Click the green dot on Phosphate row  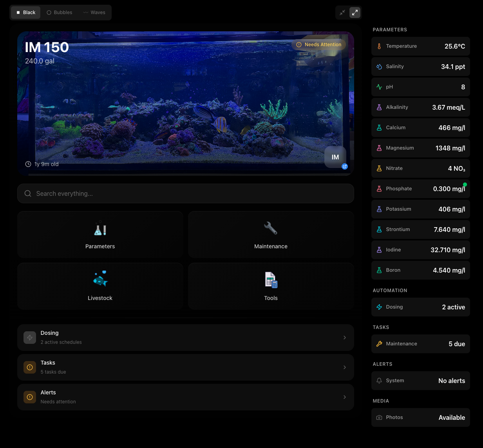click(465, 184)
